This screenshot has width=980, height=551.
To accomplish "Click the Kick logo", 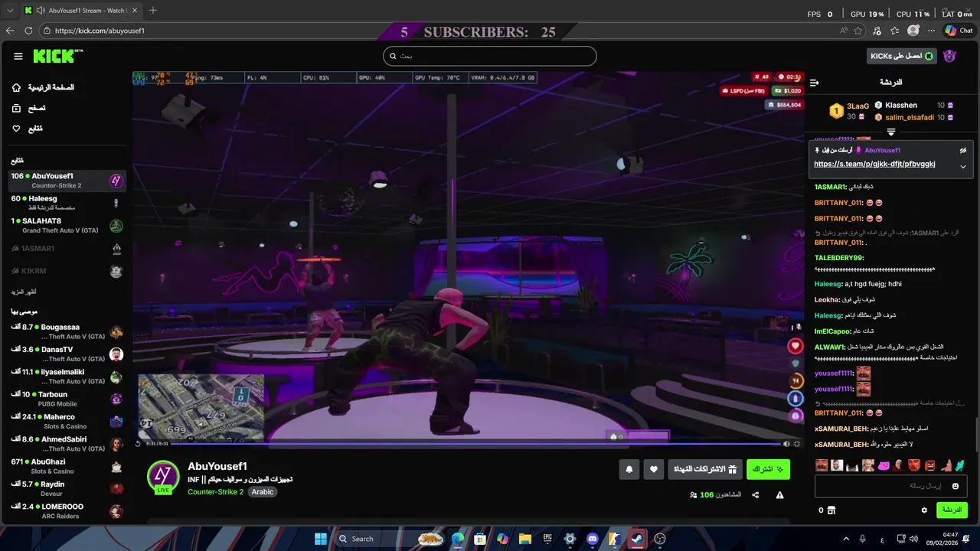I will (57, 56).
